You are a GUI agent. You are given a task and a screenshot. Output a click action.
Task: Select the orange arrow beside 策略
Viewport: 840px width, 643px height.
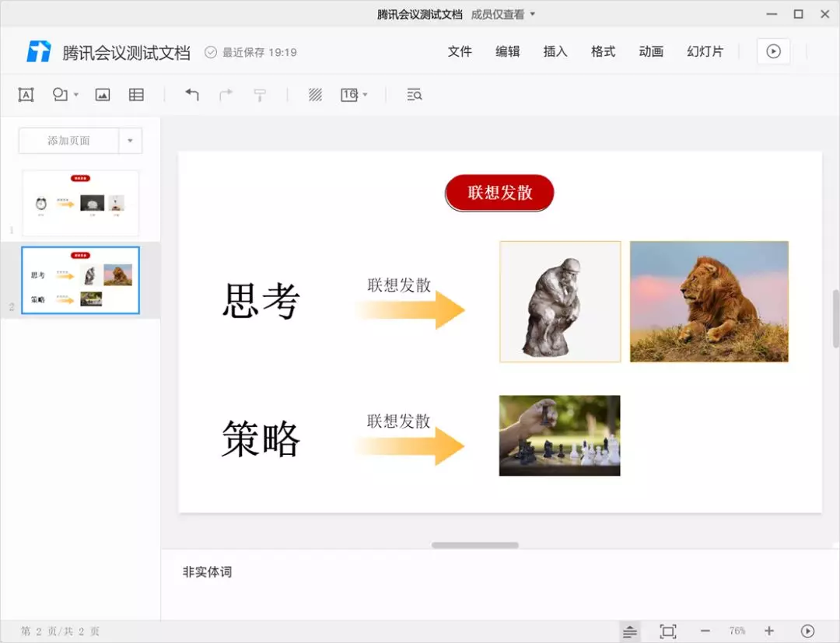410,446
